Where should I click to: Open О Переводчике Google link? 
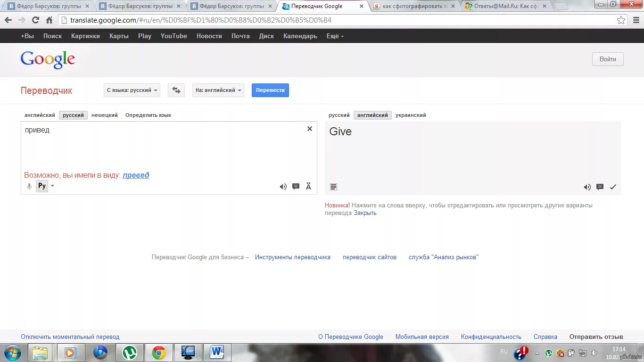click(x=351, y=337)
